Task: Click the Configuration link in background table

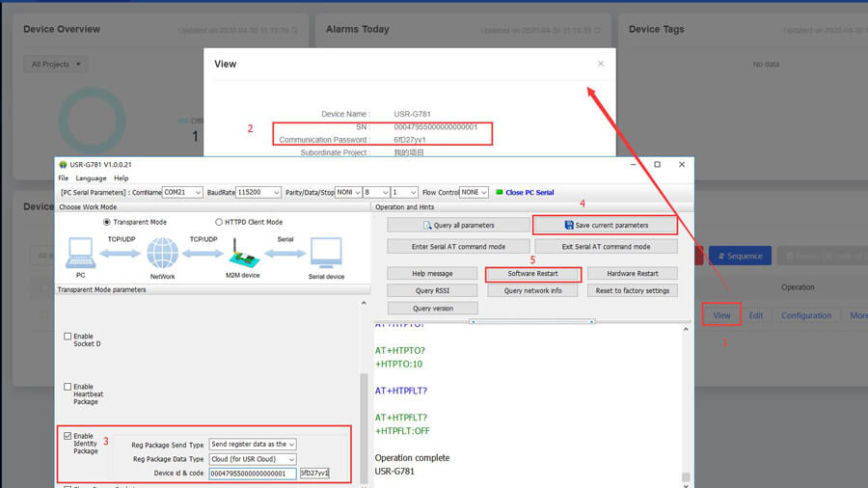Action: [806, 315]
